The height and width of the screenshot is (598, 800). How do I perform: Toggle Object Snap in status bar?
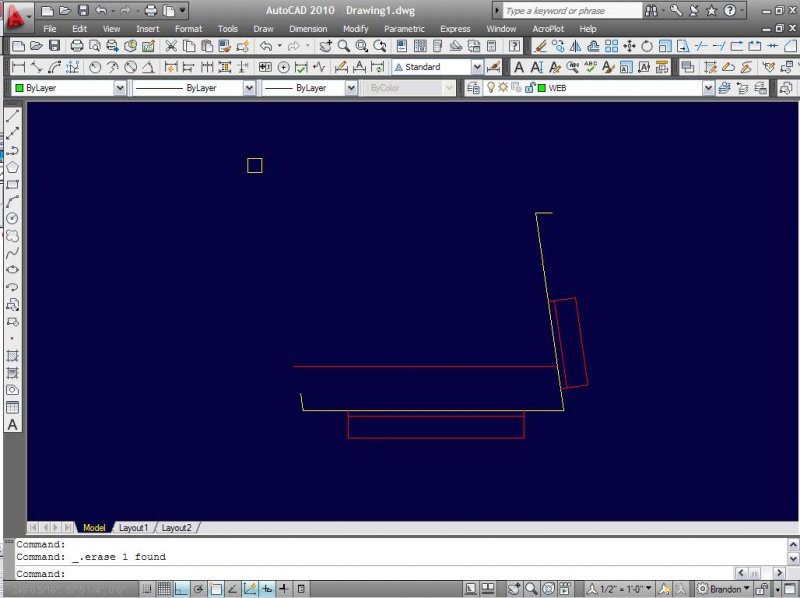[215, 589]
